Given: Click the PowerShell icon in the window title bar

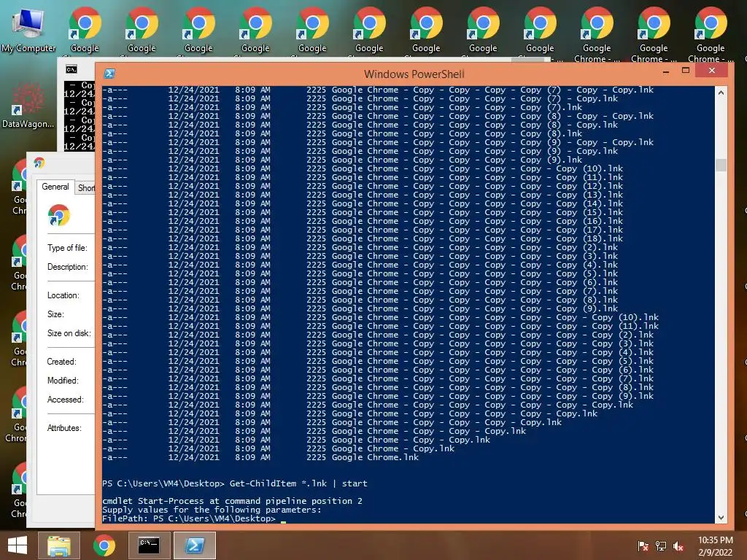Looking at the screenshot, I should tap(109, 74).
